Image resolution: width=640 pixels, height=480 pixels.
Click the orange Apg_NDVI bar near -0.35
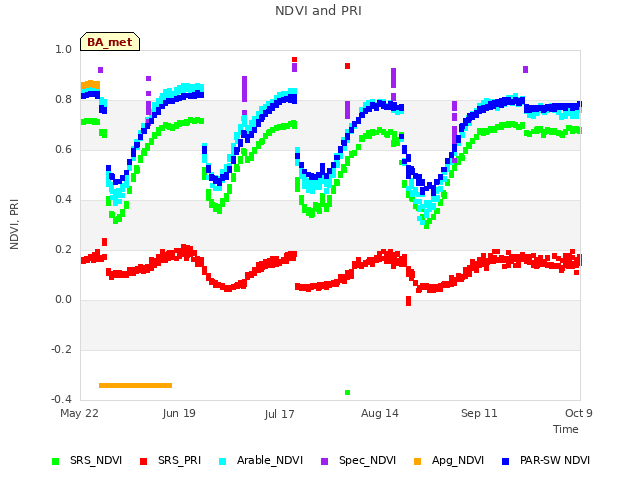pos(136,385)
